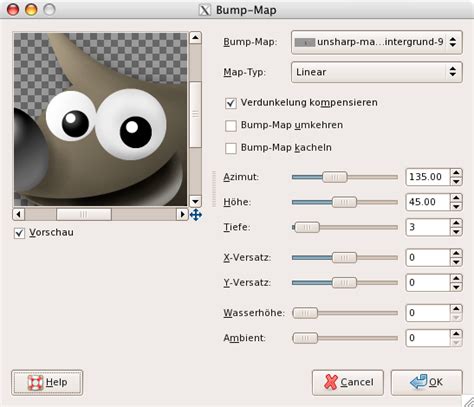Image resolution: width=474 pixels, height=407 pixels.
Task: Decrease Tiefe value with down spinner arrow
Action: 456,231
